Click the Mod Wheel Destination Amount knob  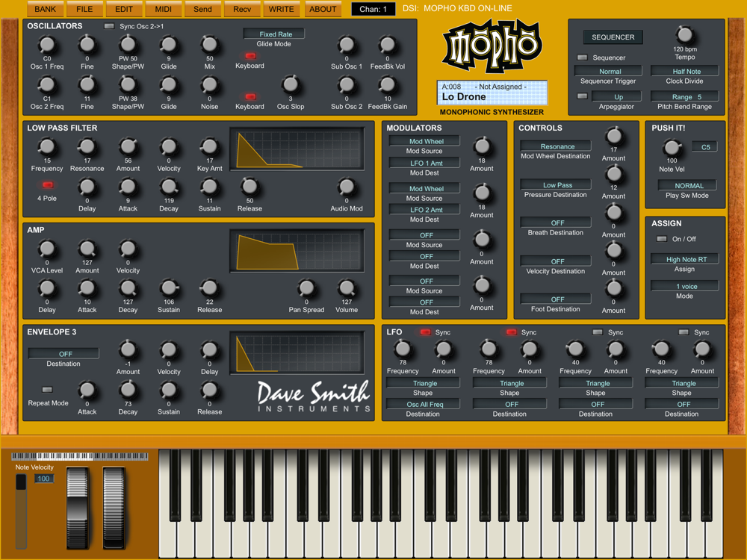click(613, 136)
